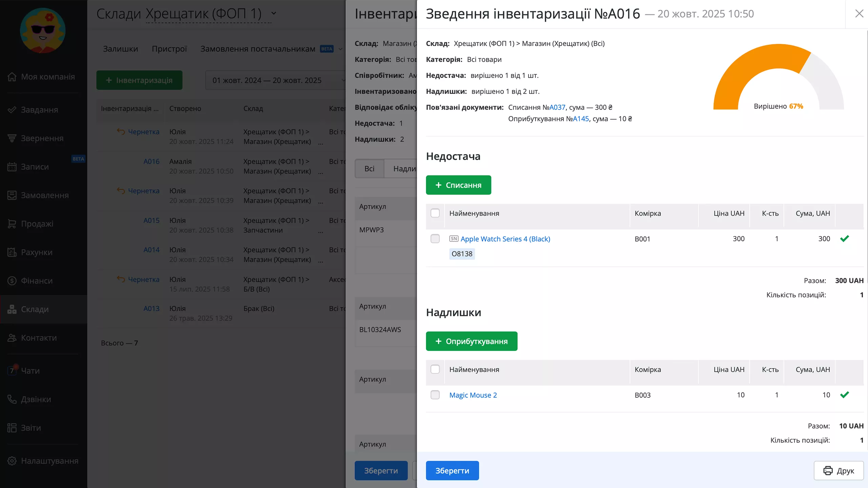Select the Дзвінки phone icon
Screen dimensions: 868x488
point(36,399)
